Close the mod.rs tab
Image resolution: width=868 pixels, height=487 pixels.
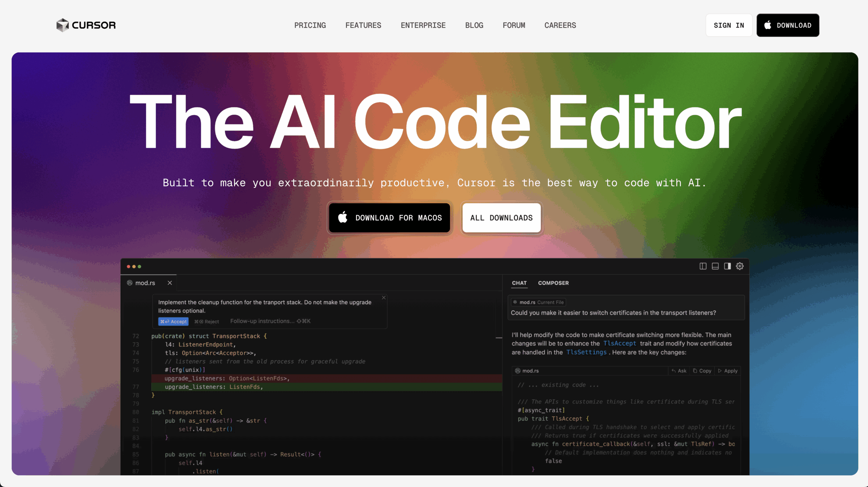coord(170,283)
